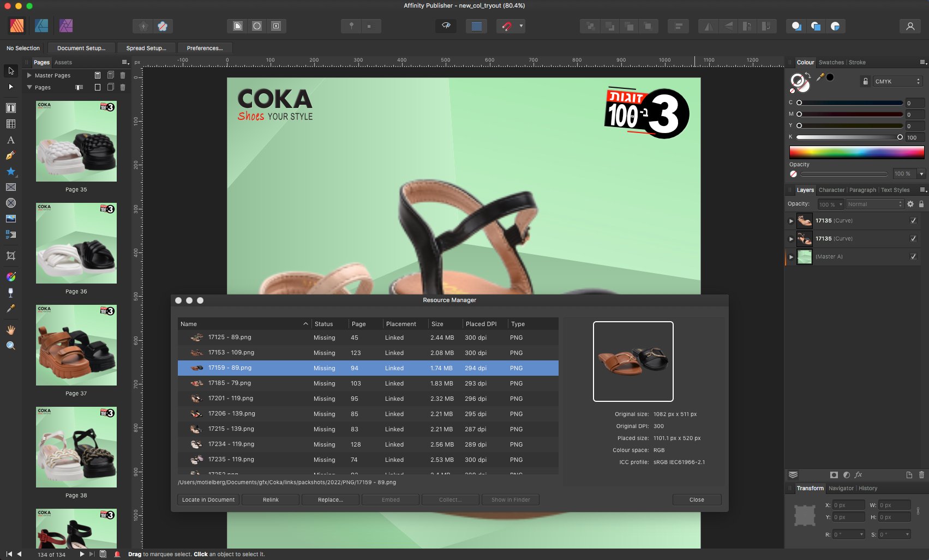Viewport: 929px width, 560px height.
Task: Select the Table tool in left toolbar
Action: 10,124
